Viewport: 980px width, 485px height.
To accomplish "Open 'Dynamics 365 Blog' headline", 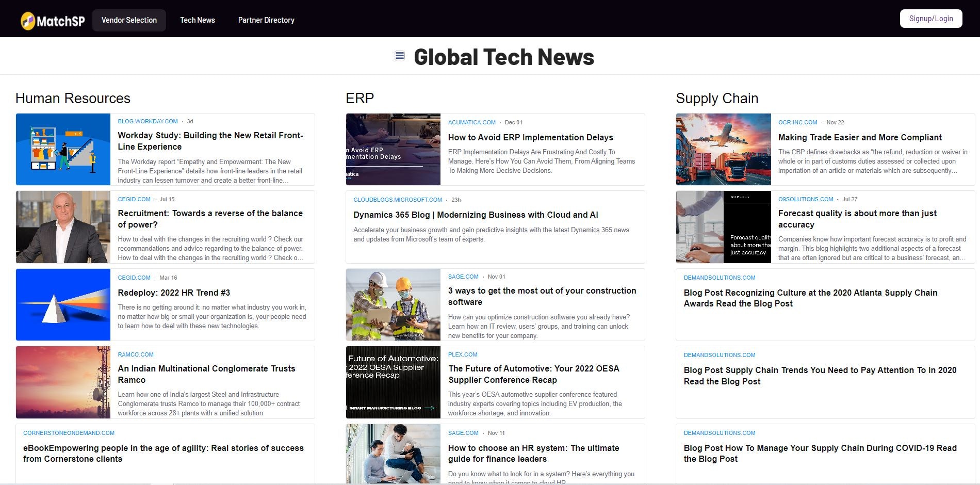I will 476,215.
